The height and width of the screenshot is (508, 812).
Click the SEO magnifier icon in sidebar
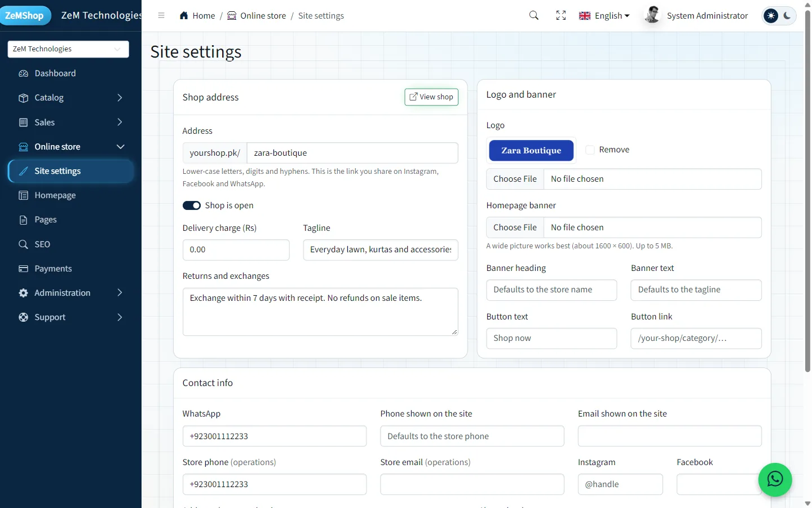click(x=23, y=244)
